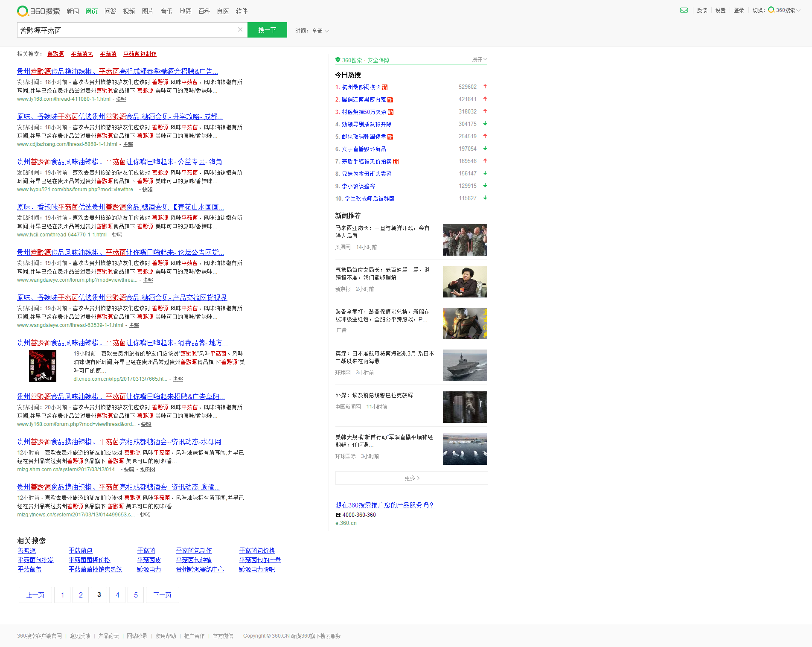The width and height of the screenshot is (812, 647).
Task: Expand the 展开 security panel
Action: [x=479, y=59]
